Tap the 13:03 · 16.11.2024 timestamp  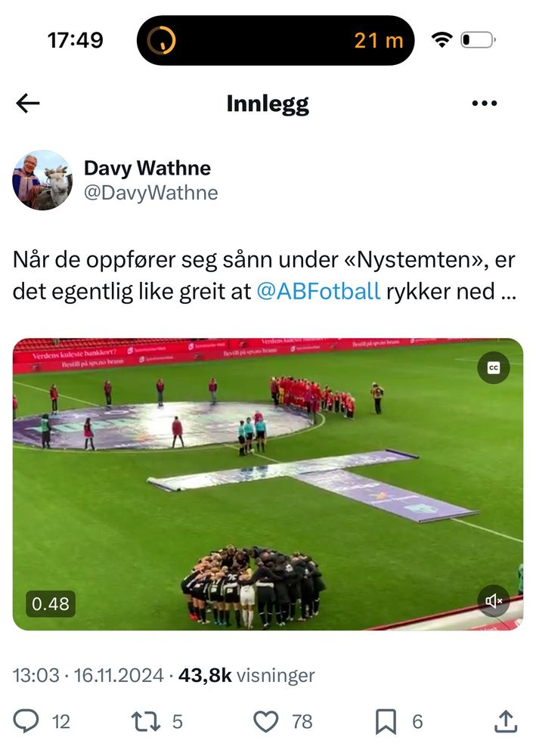(x=88, y=675)
